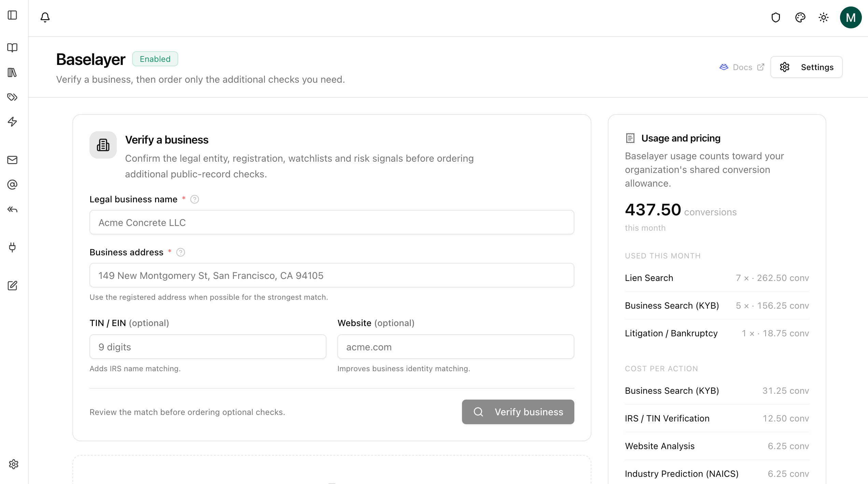Show help for Business address
Image resolution: width=868 pixels, height=484 pixels.
pyautogui.click(x=181, y=252)
